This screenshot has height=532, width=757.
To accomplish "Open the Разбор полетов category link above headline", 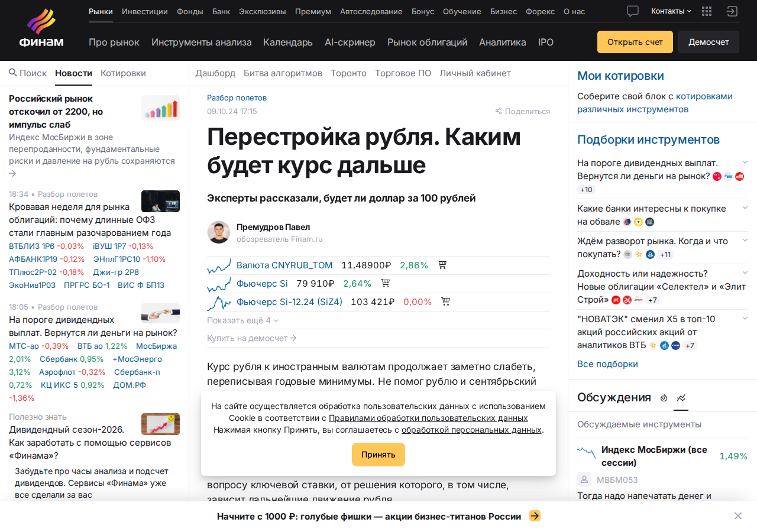I will tap(237, 98).
